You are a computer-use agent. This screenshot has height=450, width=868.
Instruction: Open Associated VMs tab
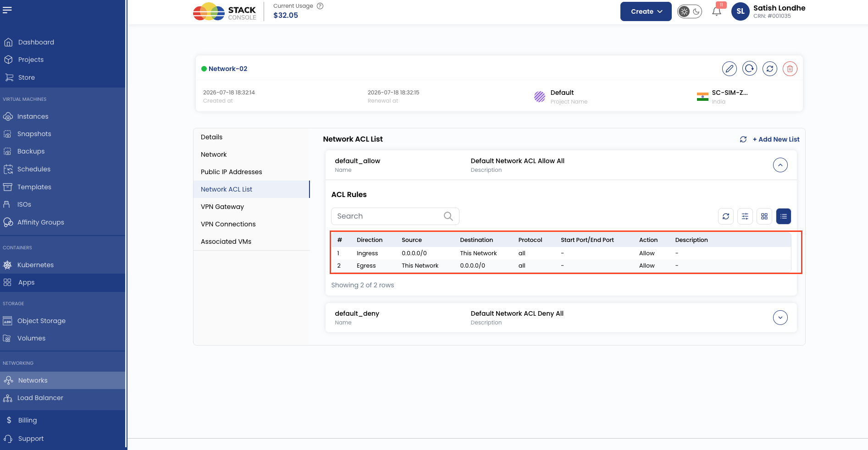[251, 241]
